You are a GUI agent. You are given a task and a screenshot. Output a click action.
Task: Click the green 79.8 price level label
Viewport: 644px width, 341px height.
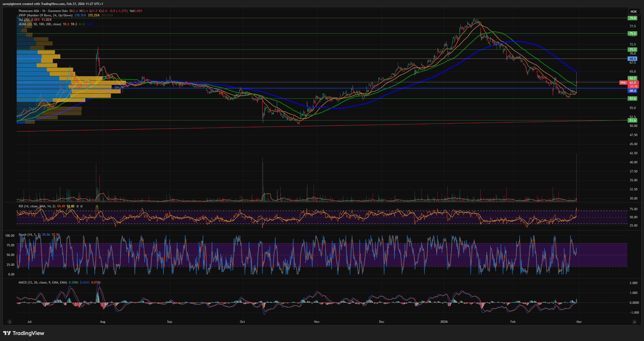[633, 18]
